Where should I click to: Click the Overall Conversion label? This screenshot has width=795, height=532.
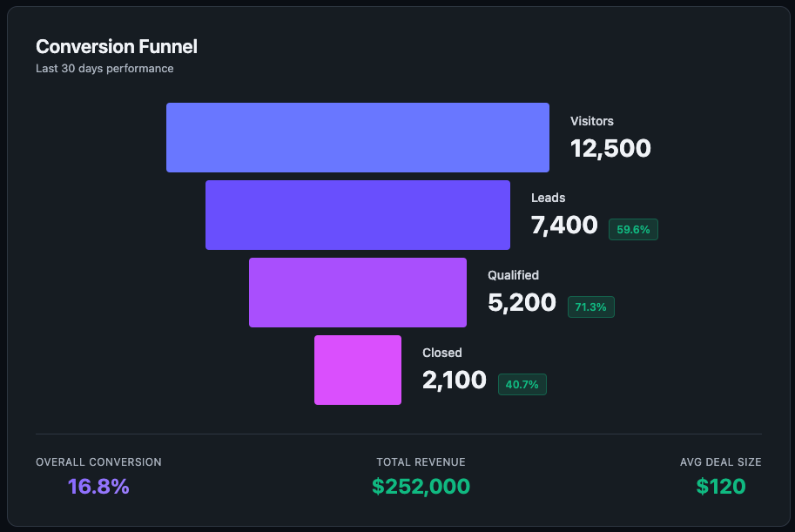tap(98, 462)
